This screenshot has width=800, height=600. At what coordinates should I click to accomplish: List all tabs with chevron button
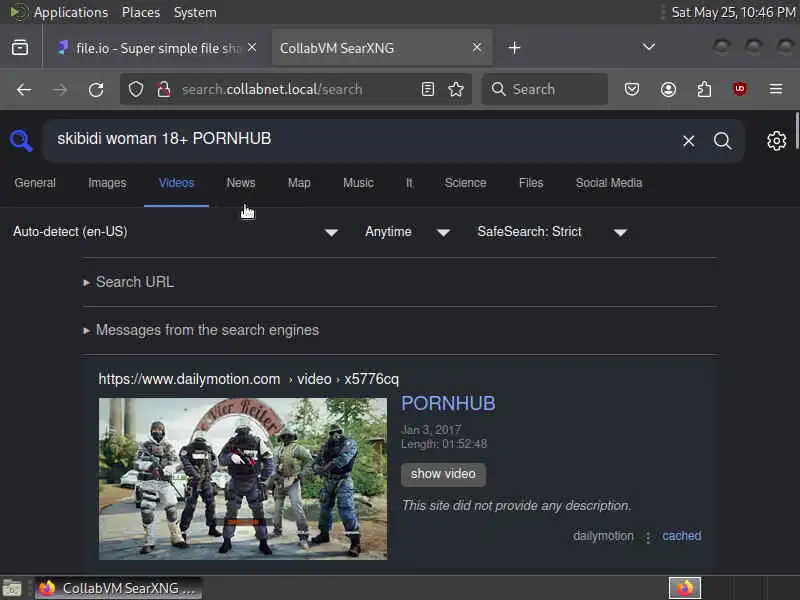(648, 47)
